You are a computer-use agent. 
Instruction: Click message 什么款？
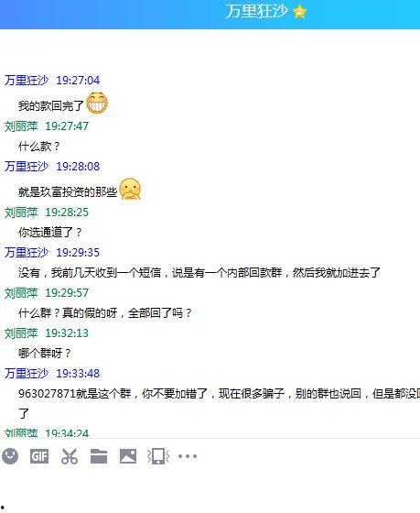39,147
